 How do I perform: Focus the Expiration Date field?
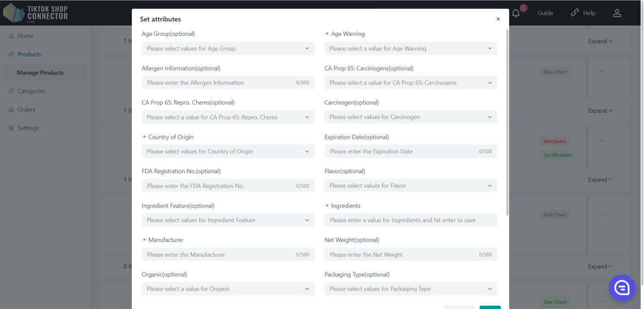(411, 151)
